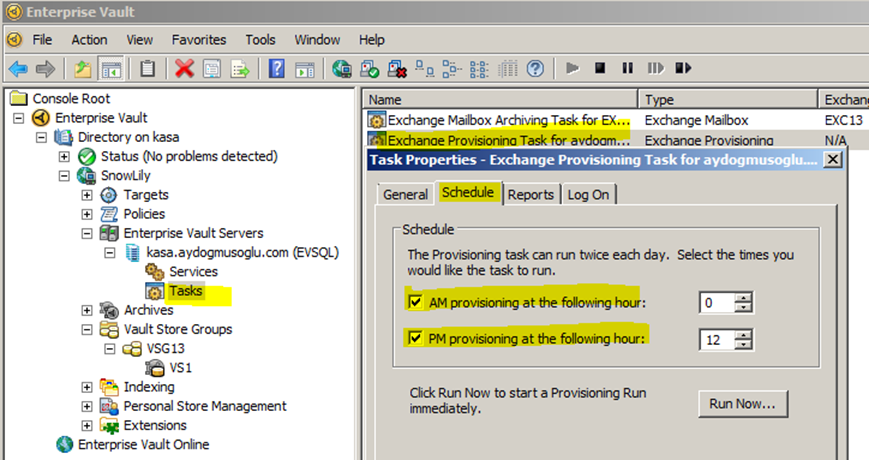This screenshot has height=460, width=869.
Task: Decrease the PM provisioning hour spinner
Action: 743,344
